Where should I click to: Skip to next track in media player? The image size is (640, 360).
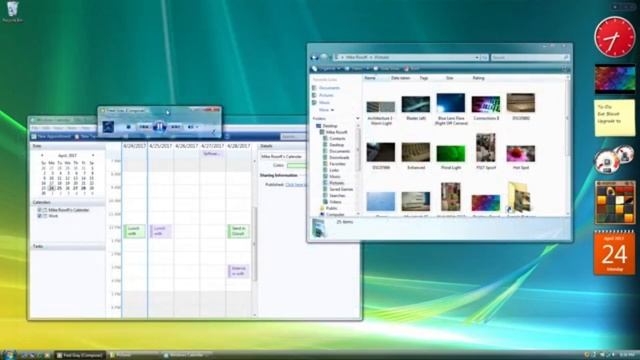175,127
